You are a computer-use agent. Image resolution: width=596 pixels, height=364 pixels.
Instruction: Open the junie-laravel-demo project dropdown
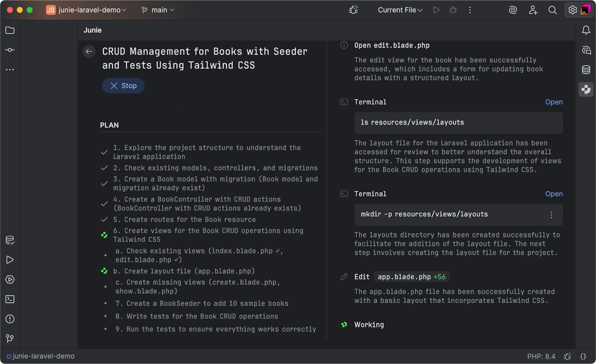(x=86, y=10)
